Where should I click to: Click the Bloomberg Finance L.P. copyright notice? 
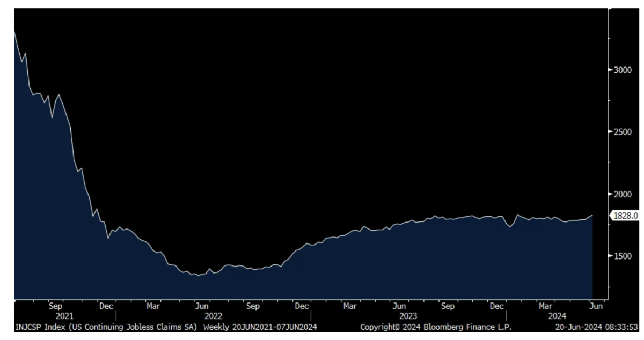tap(436, 327)
